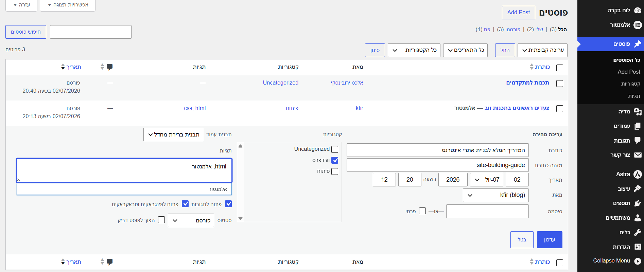Viewport: 644px width, 272px height.
Task: Open the page template (תבנית ברירת מחדל) dropdown
Action: [x=173, y=134]
